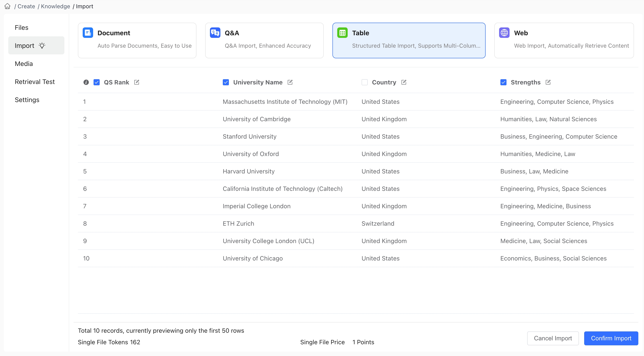Select the Table import type card
644x356 pixels.
pyautogui.click(x=409, y=40)
